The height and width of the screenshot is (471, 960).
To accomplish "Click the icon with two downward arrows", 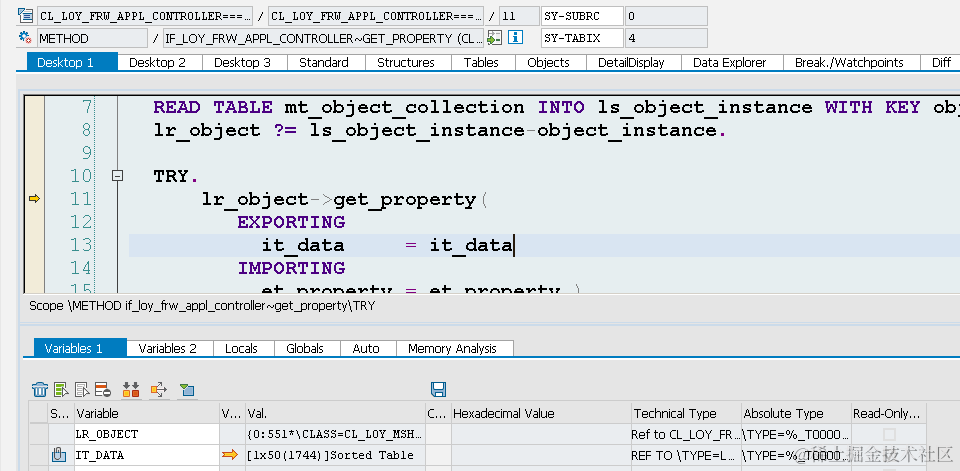I will [x=131, y=389].
